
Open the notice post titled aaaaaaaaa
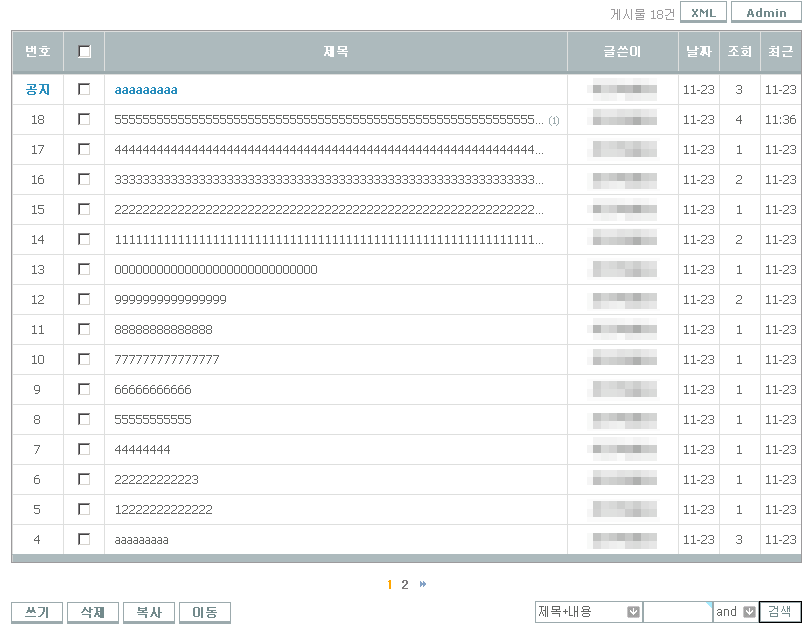pyautogui.click(x=146, y=90)
